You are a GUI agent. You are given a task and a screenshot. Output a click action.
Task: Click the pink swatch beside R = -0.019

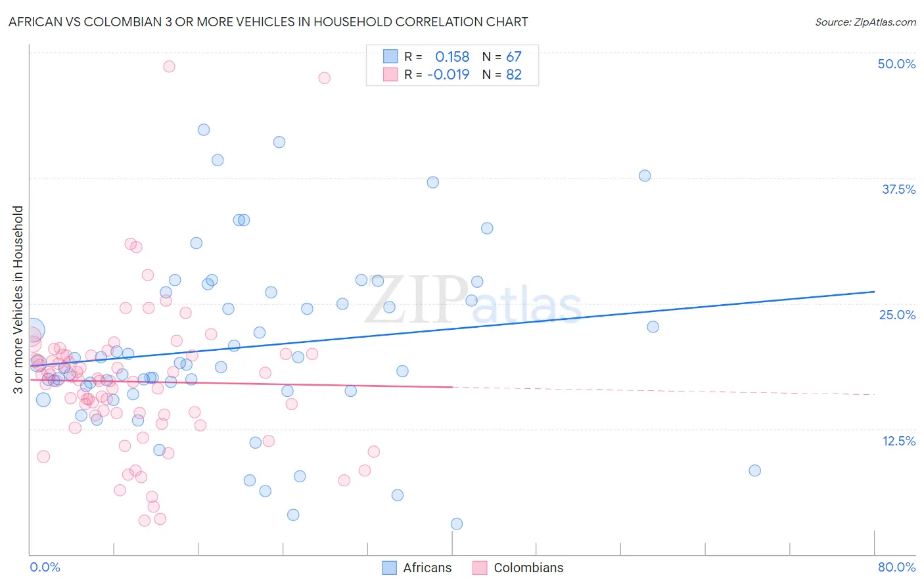(x=390, y=74)
